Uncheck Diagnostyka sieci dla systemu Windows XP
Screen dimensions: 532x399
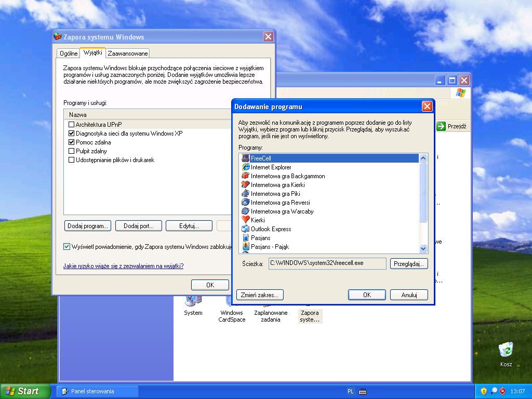click(71, 133)
